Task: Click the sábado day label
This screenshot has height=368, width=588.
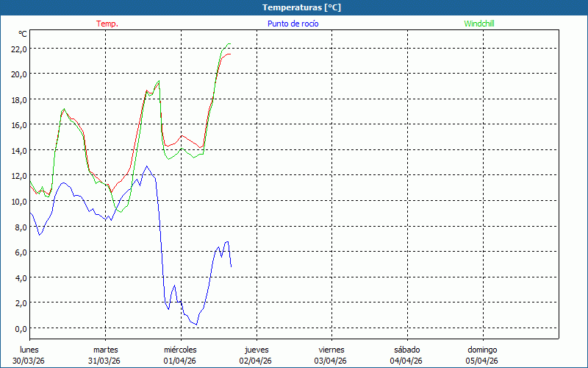Action: 406,350
